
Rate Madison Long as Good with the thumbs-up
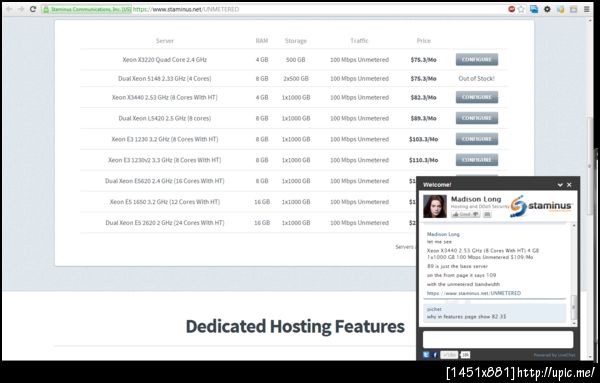461,214
